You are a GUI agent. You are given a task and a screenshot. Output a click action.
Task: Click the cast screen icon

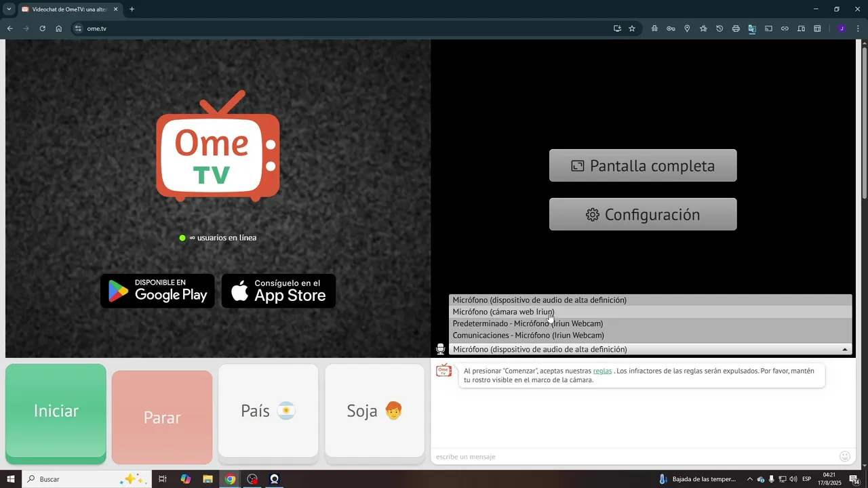pyautogui.click(x=768, y=28)
